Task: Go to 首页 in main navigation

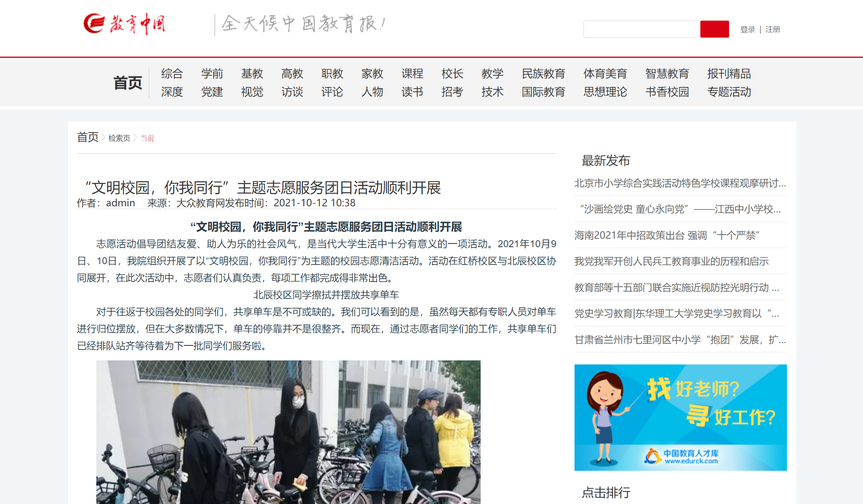Action: click(x=127, y=83)
